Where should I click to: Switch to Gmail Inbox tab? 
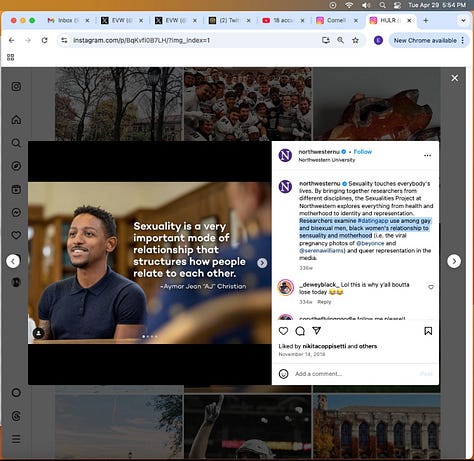point(68,20)
